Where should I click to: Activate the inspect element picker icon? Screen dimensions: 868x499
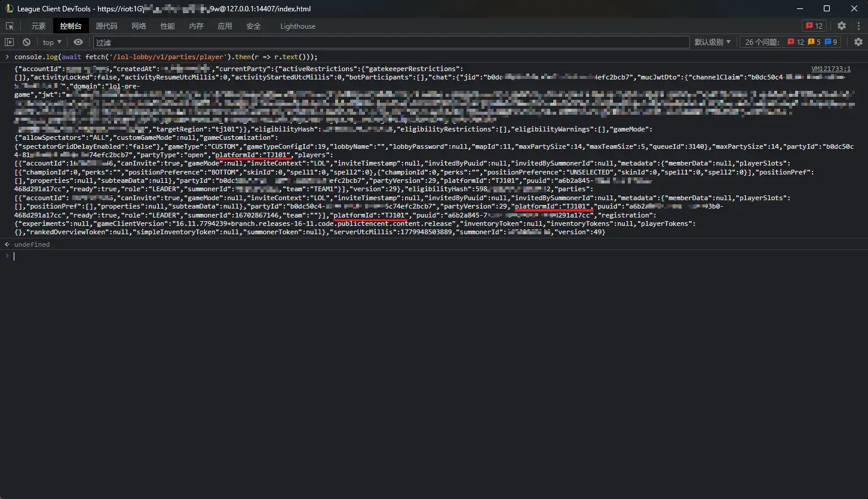pos(10,26)
